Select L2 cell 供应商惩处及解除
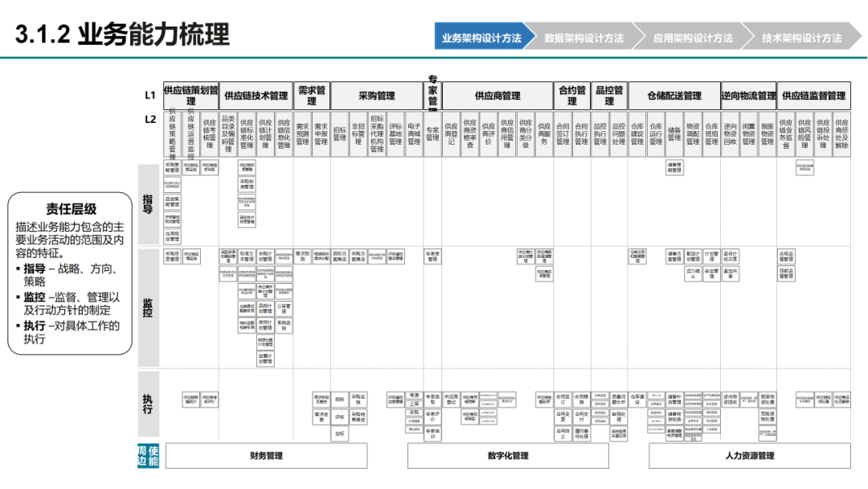 coord(841,134)
